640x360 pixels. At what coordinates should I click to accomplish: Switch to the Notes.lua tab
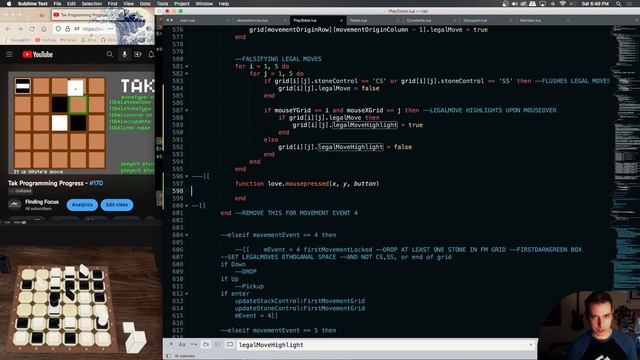(x=374, y=20)
